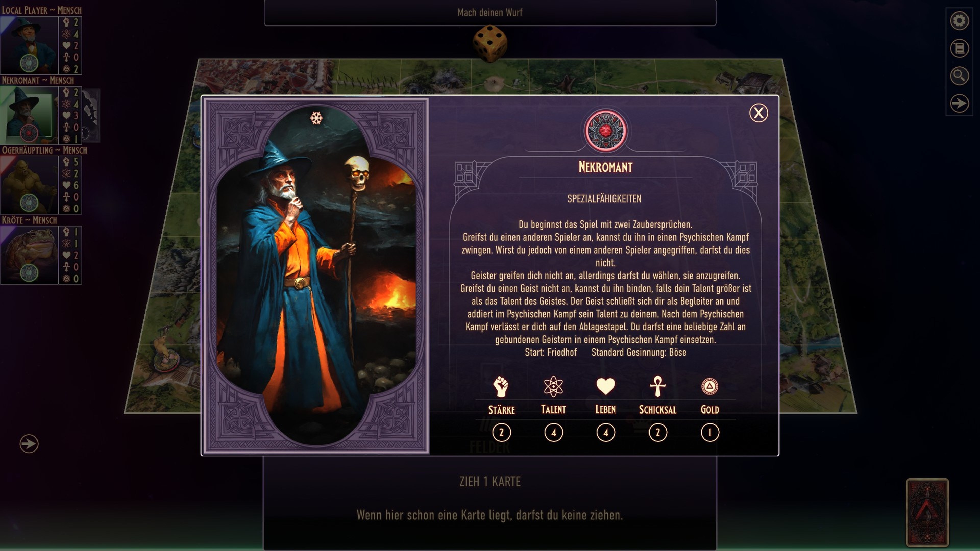
Task: Click the top-right arrow icon
Action: coord(959,103)
